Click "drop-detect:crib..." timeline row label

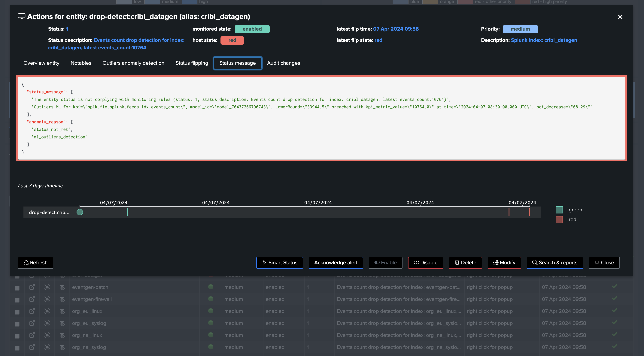49,212
